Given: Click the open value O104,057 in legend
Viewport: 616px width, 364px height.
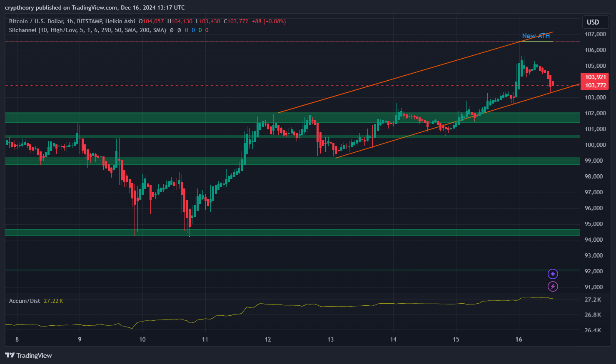Looking at the screenshot, I should (x=152, y=21).
